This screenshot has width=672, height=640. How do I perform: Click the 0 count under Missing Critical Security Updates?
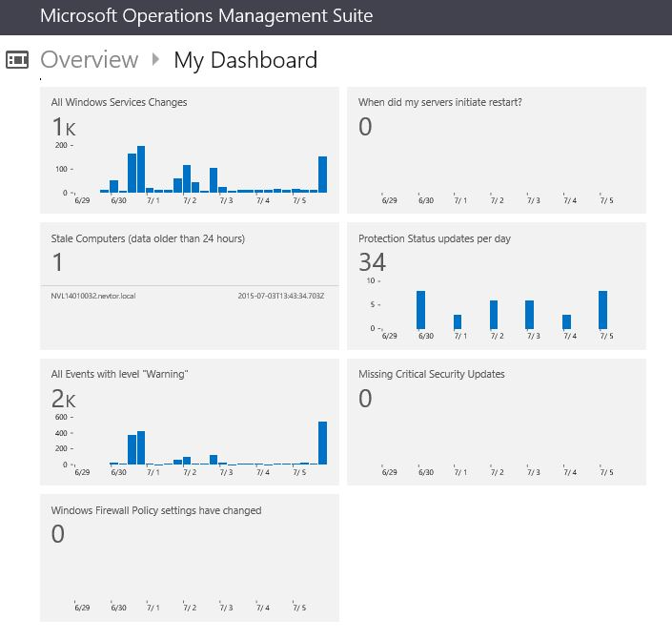[365, 399]
